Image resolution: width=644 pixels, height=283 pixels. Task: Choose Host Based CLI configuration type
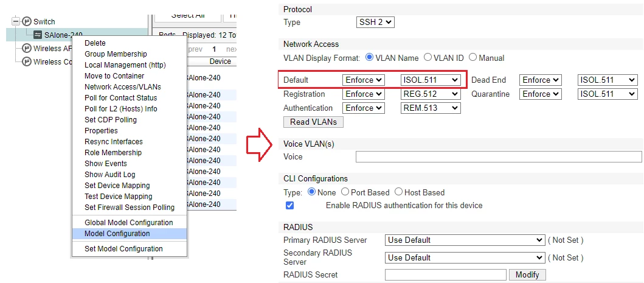(x=398, y=192)
